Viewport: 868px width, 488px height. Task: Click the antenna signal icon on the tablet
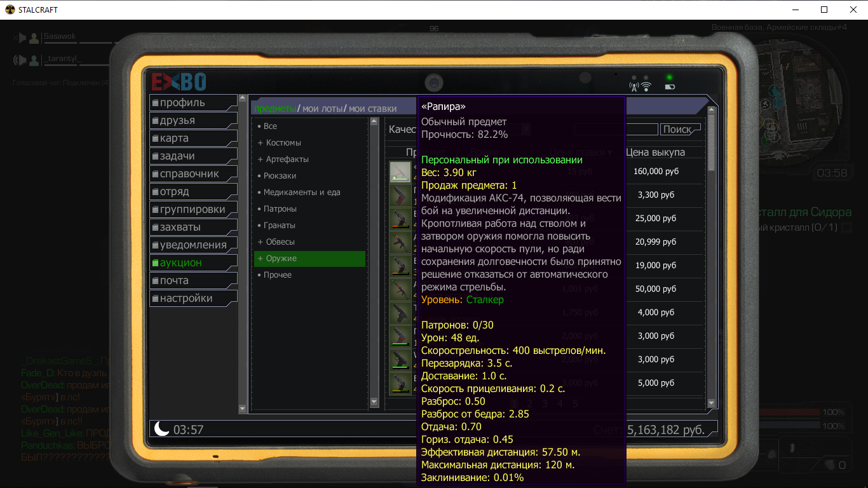point(634,87)
